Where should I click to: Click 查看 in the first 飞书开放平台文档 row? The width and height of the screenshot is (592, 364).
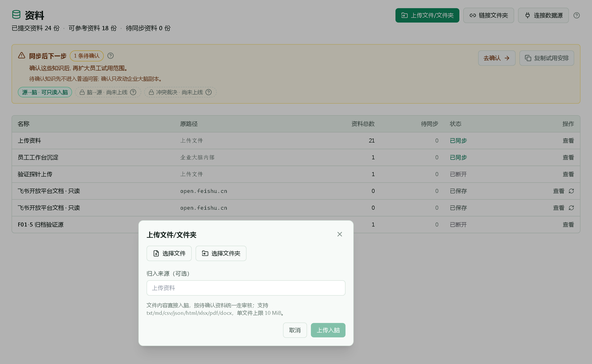[x=559, y=191]
